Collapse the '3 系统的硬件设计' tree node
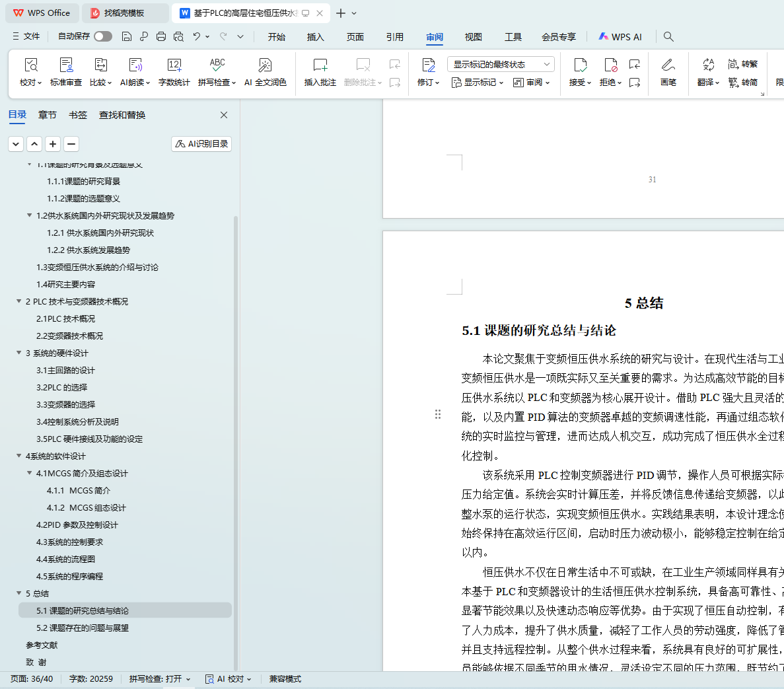This screenshot has width=784, height=689. (19, 353)
